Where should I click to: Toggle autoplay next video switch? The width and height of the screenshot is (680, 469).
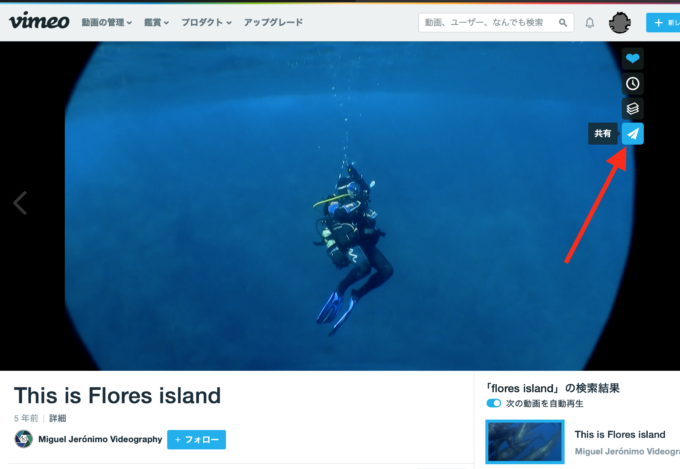click(494, 403)
